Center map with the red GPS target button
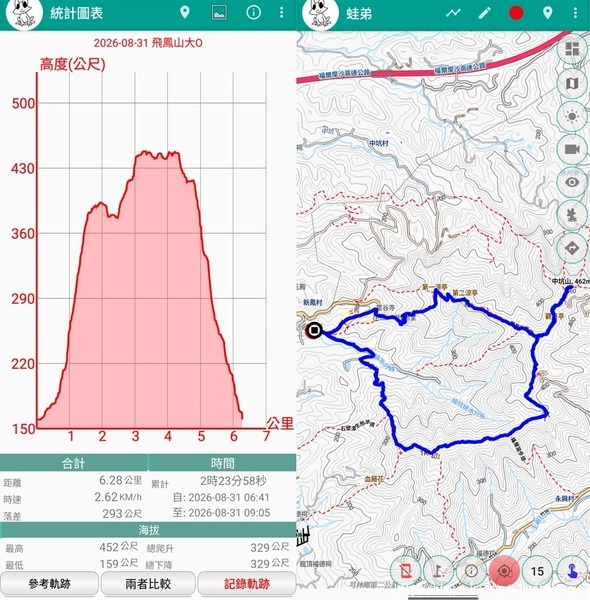 (504, 571)
